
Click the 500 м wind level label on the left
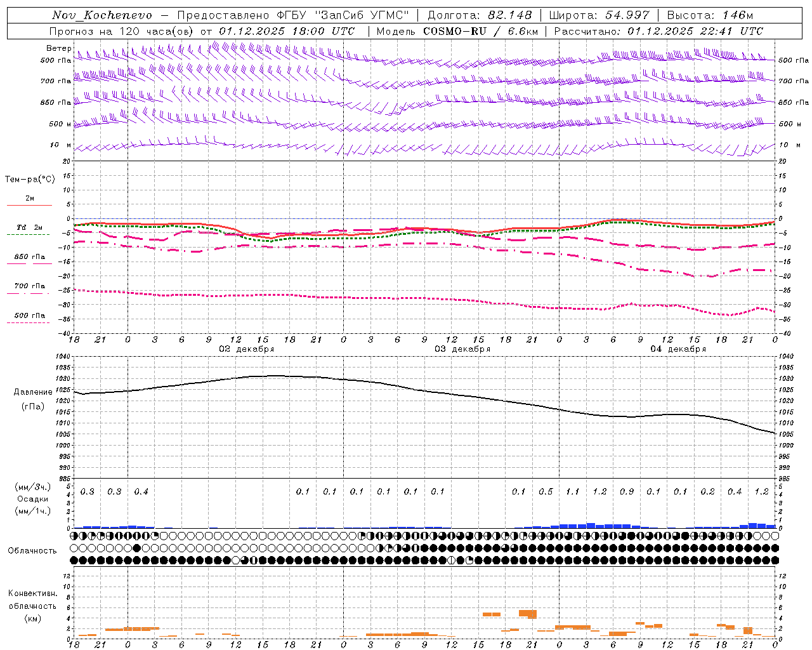pyautogui.click(x=60, y=124)
